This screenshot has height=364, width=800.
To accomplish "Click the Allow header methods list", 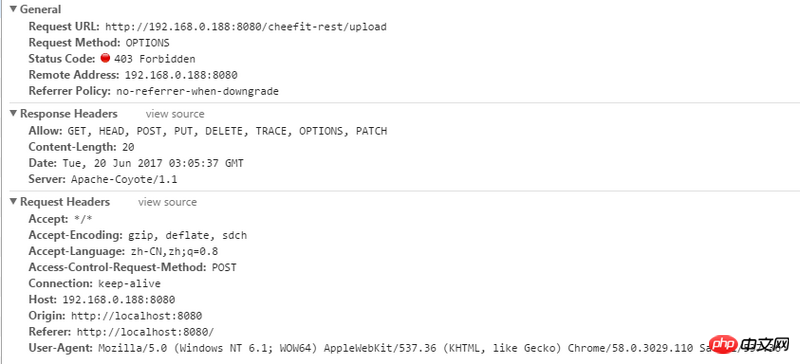I will 228,131.
